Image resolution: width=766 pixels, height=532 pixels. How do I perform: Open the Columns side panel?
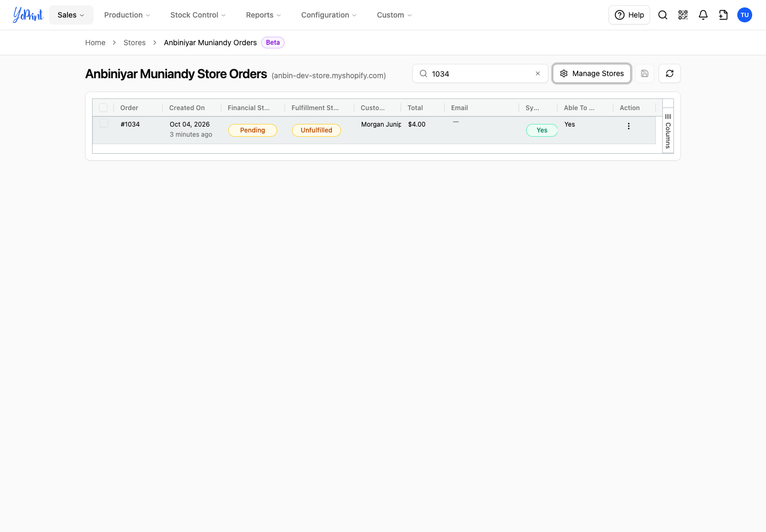coord(668,131)
